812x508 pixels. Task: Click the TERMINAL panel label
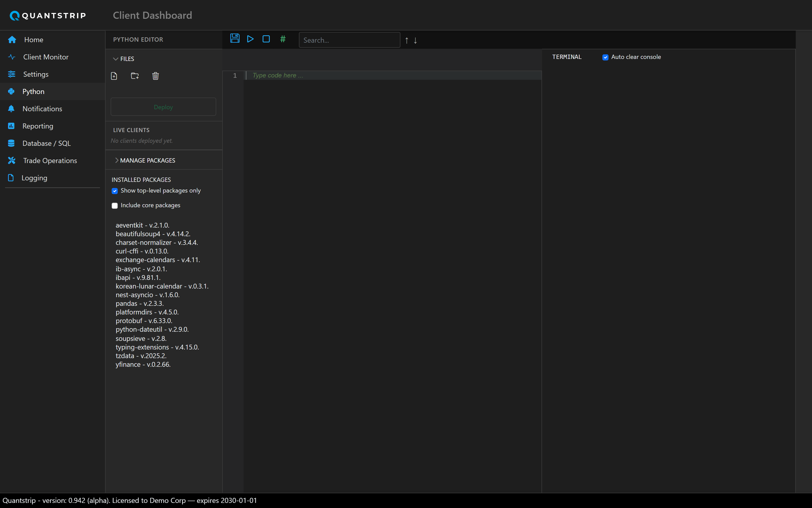567,57
